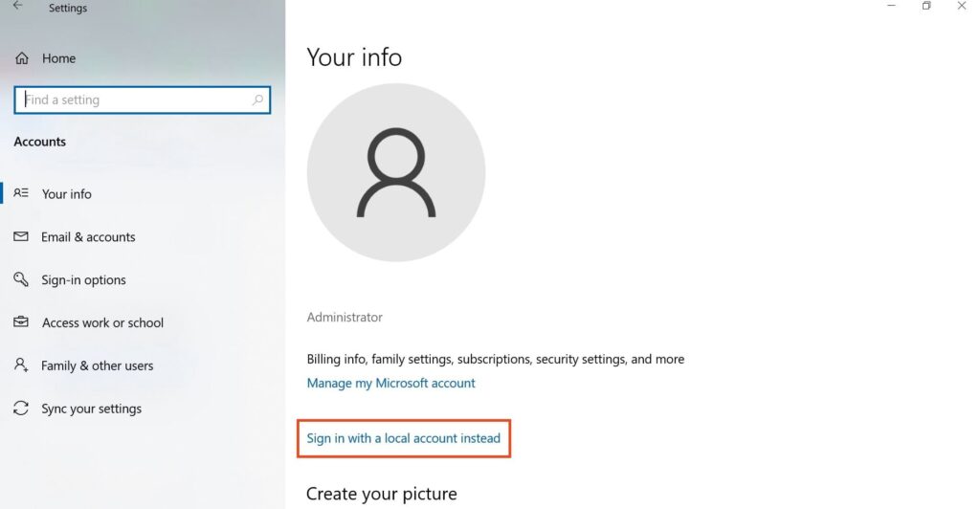Click the Family & other users person icon
This screenshot has width=980, height=509.
click(x=21, y=365)
